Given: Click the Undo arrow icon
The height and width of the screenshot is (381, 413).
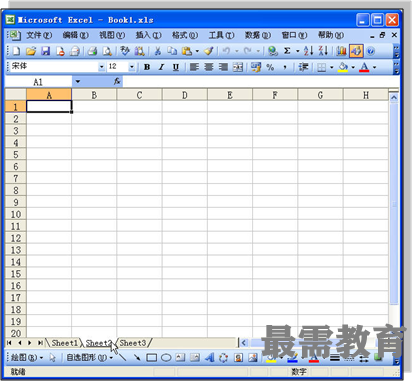Looking at the screenshot, I should (x=226, y=51).
